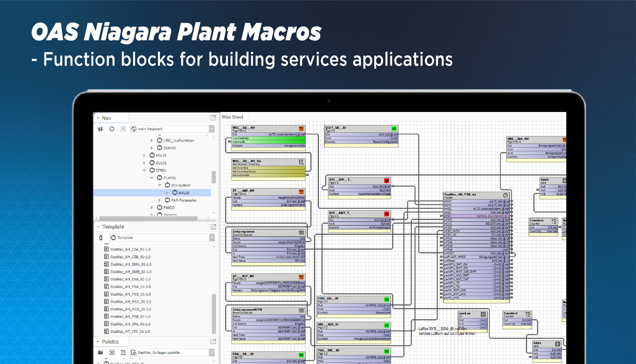636x364 pixels.
Task: Click the counter icon on Counter1 block
Action: [x=528, y=314]
